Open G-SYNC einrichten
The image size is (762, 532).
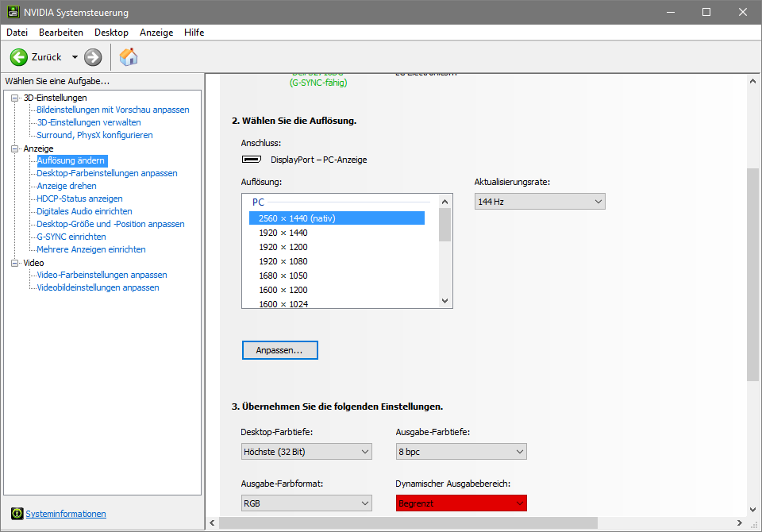click(x=71, y=237)
